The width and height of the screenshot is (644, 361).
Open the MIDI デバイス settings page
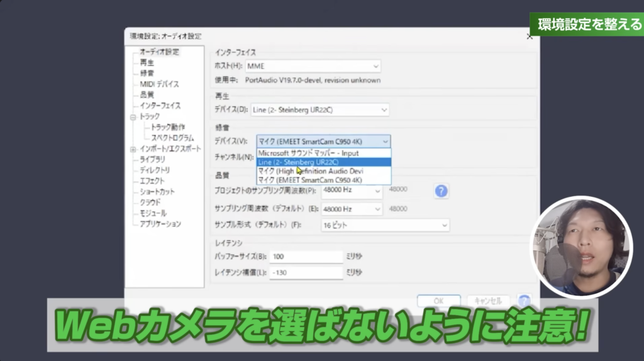pyautogui.click(x=159, y=84)
